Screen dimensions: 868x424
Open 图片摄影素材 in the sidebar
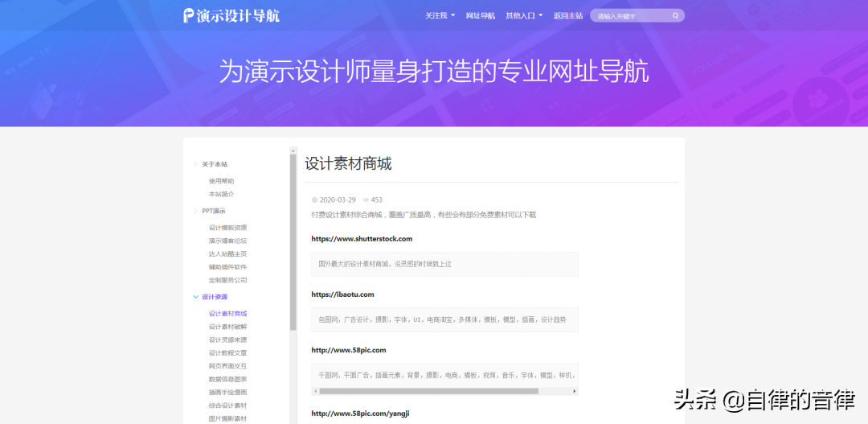(x=227, y=418)
